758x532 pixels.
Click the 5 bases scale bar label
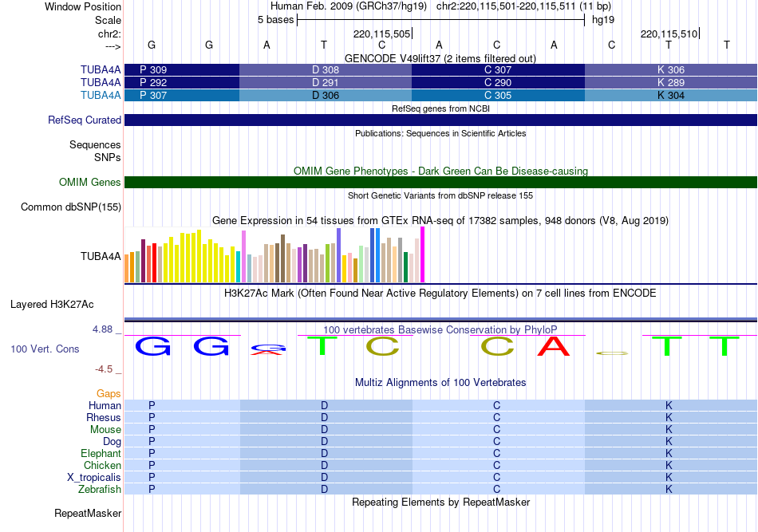(x=275, y=20)
